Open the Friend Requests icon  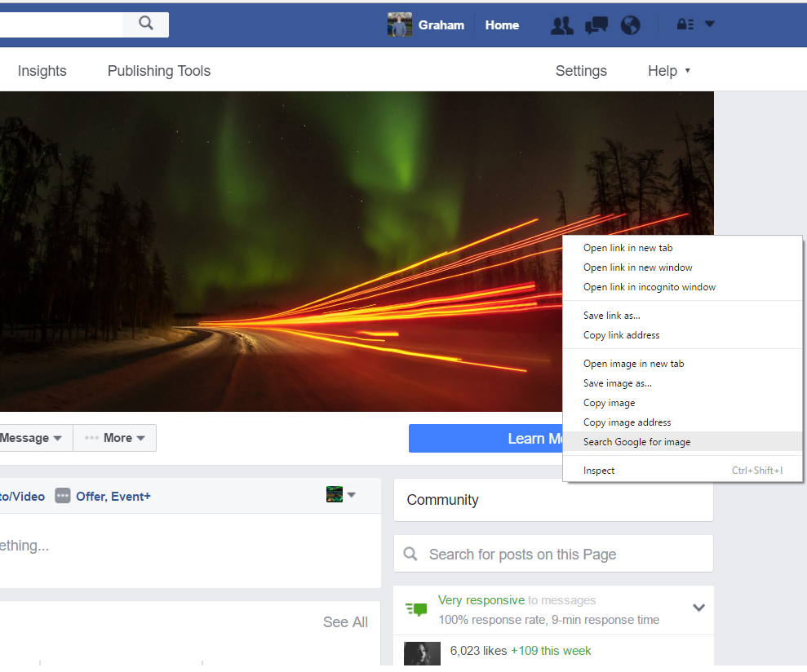[x=561, y=25]
